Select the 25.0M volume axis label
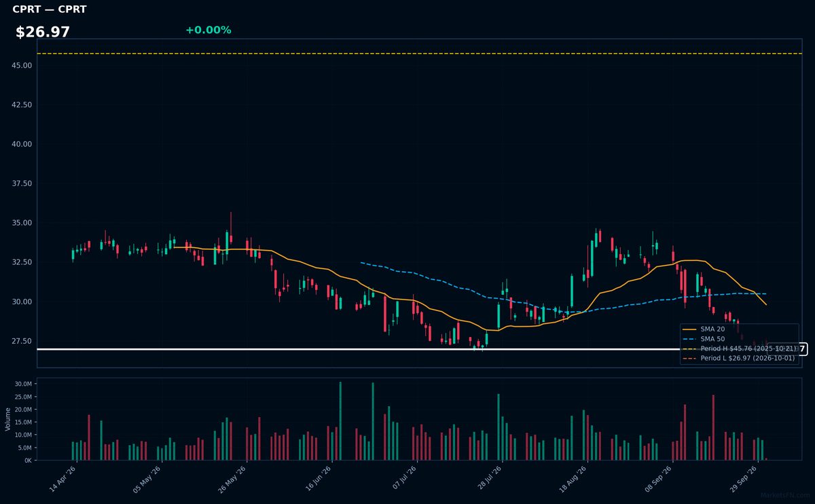The width and height of the screenshot is (815, 504). coord(22,397)
